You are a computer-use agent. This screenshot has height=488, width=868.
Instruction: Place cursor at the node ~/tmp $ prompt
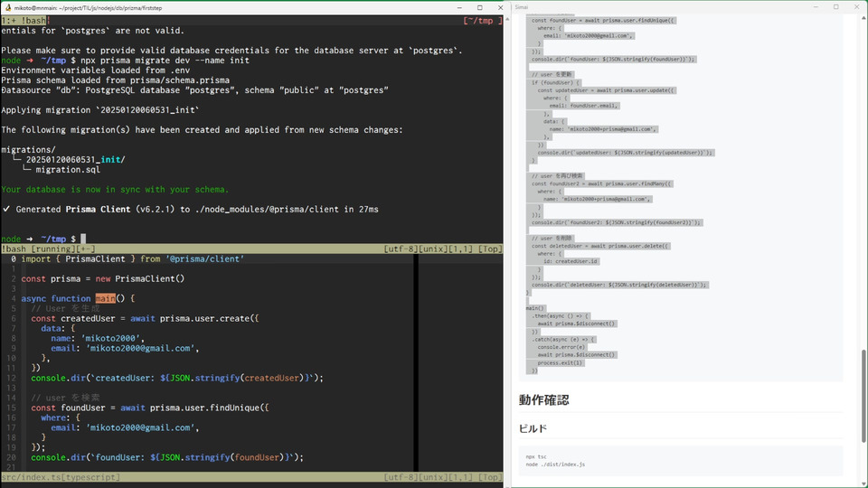83,239
